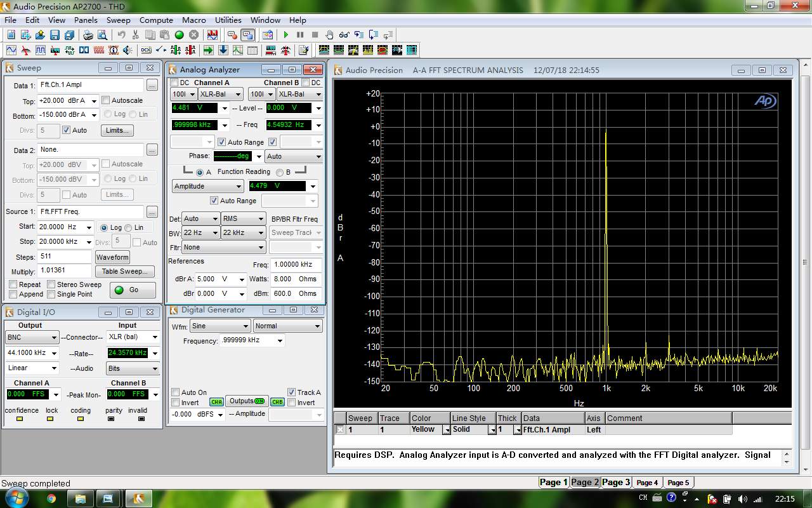Open the Utilities menu
Screen dimensions: 812x508
(x=228, y=20)
